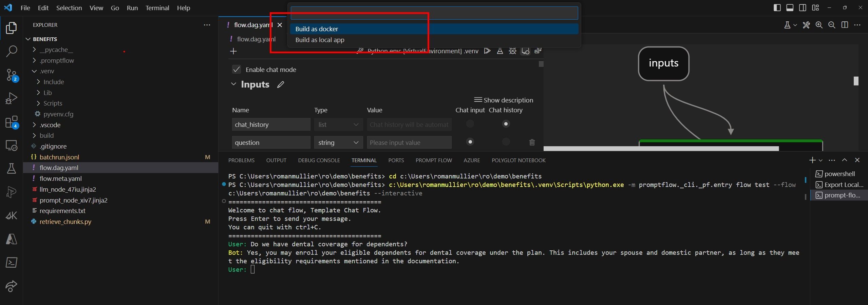This screenshot has height=305, width=868.
Task: Open the Search view in activity bar
Action: coord(11,51)
